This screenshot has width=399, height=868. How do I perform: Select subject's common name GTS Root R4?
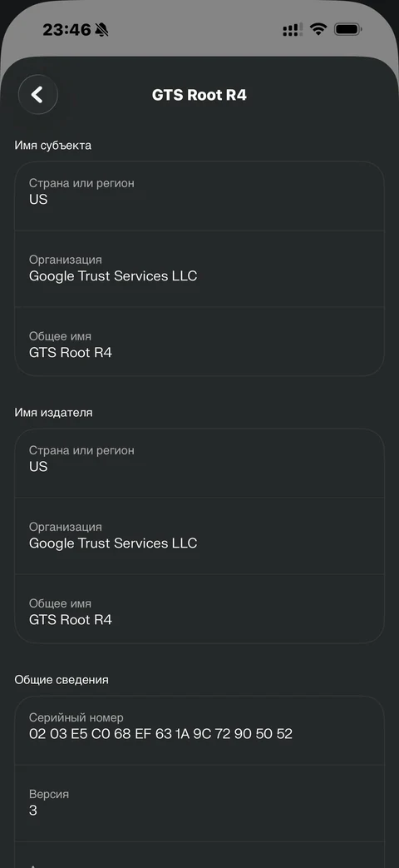pyautogui.click(x=199, y=341)
